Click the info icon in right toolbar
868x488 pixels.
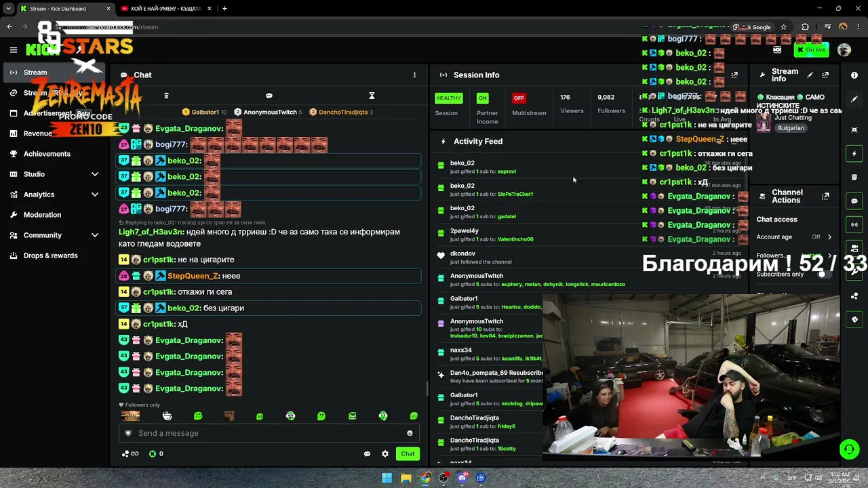(854, 75)
